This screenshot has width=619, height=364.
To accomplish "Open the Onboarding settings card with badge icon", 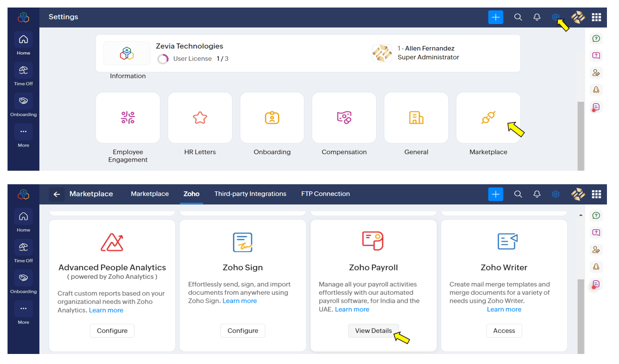I will pyautogui.click(x=272, y=118).
